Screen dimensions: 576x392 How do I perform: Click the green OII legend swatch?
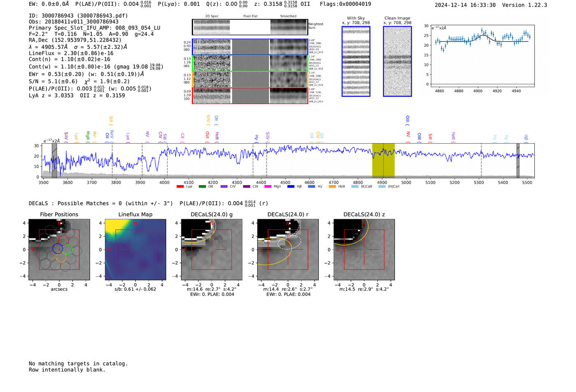[x=202, y=187]
